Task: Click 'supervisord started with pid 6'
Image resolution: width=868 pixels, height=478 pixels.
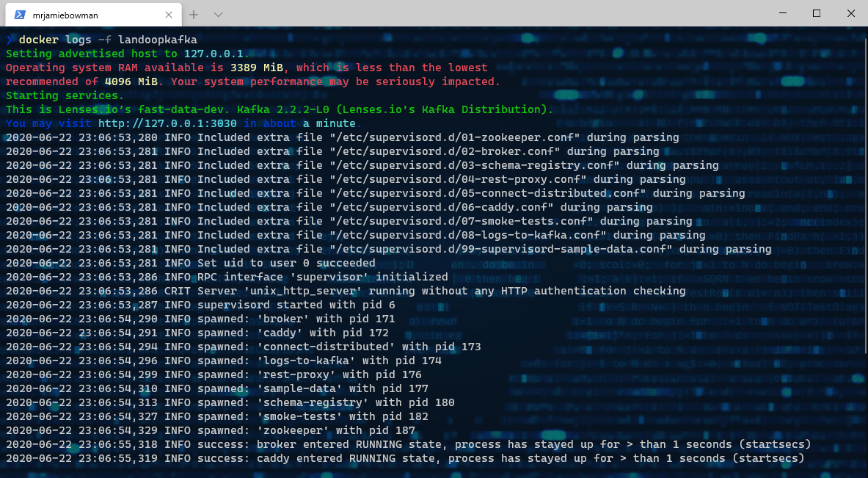Action: click(296, 305)
